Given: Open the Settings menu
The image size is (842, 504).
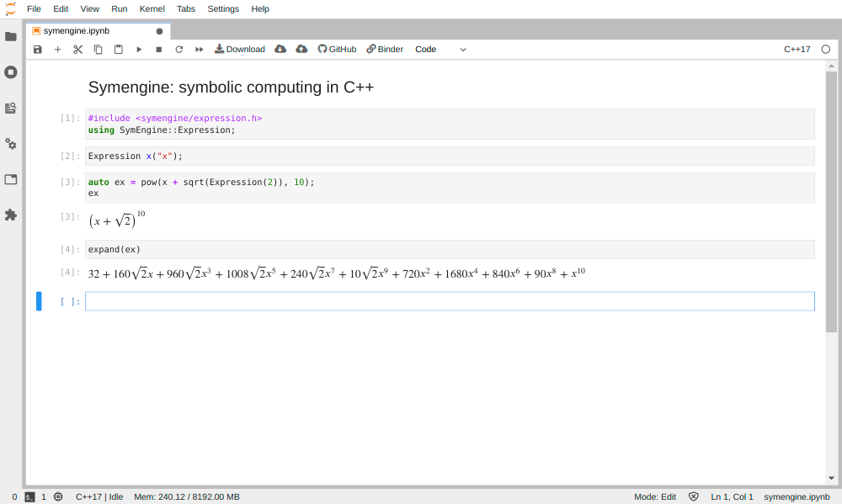Looking at the screenshot, I should (223, 8).
